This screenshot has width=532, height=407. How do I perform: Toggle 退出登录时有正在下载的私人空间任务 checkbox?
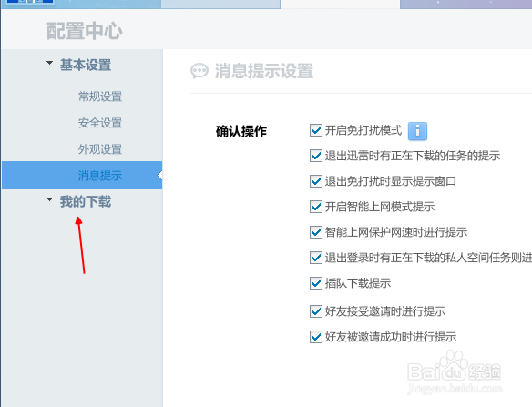316,258
